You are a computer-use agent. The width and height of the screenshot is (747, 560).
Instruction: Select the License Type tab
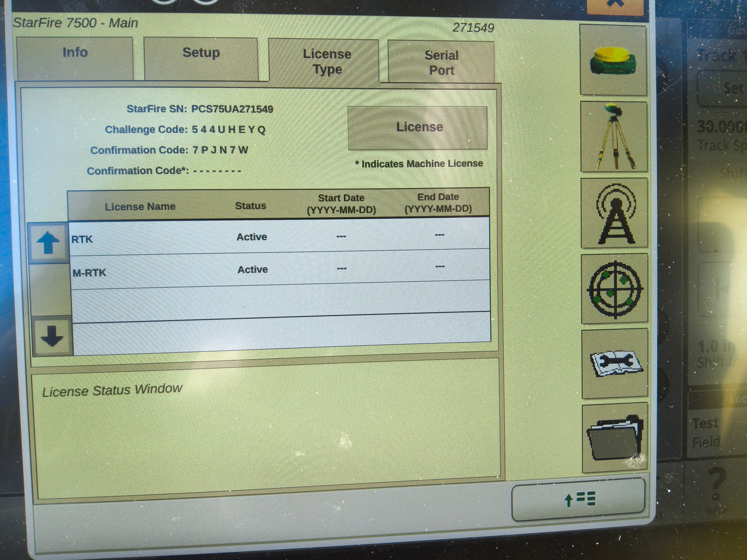[326, 61]
